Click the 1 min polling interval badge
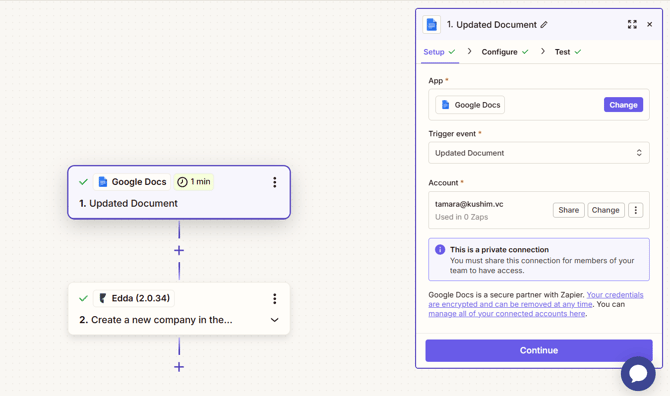The height and width of the screenshot is (396, 670). click(194, 182)
